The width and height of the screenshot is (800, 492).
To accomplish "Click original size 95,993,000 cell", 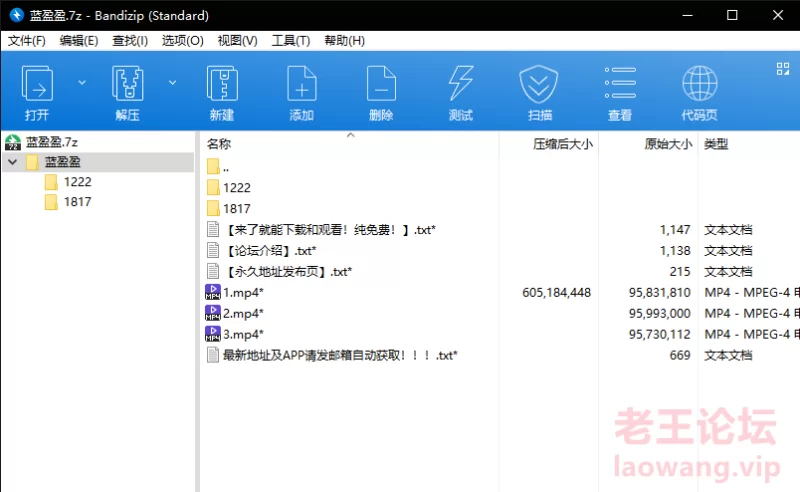I will click(x=659, y=313).
